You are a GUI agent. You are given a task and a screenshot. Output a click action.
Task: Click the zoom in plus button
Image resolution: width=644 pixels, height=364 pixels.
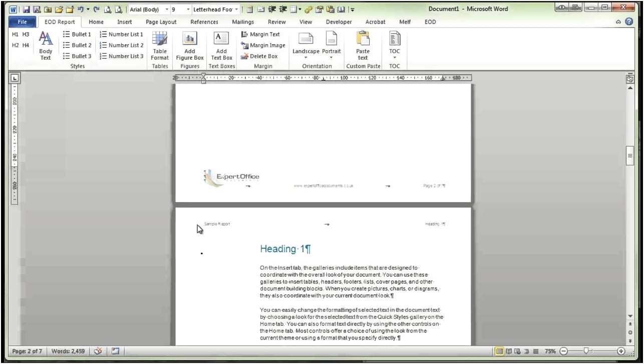[x=621, y=351]
